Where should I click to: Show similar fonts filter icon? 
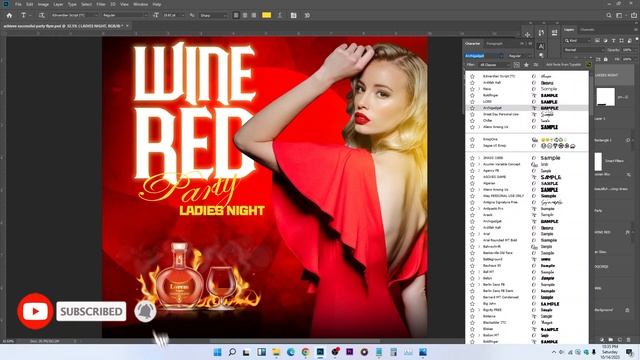click(x=536, y=65)
